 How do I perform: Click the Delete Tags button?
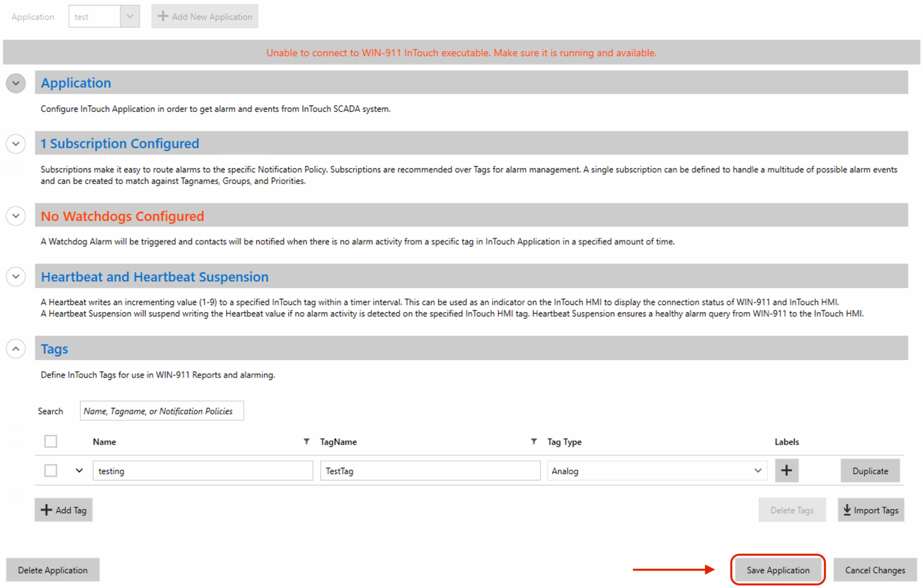pos(792,510)
